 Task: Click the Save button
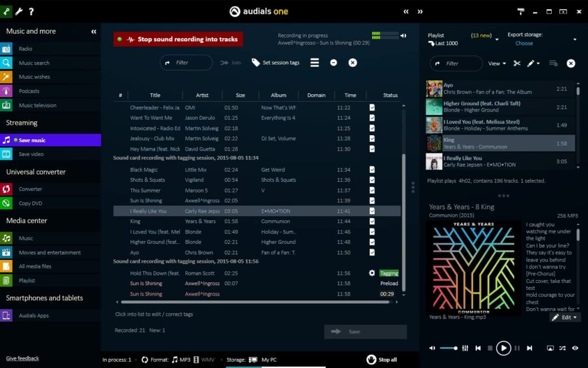pyautogui.click(x=365, y=332)
